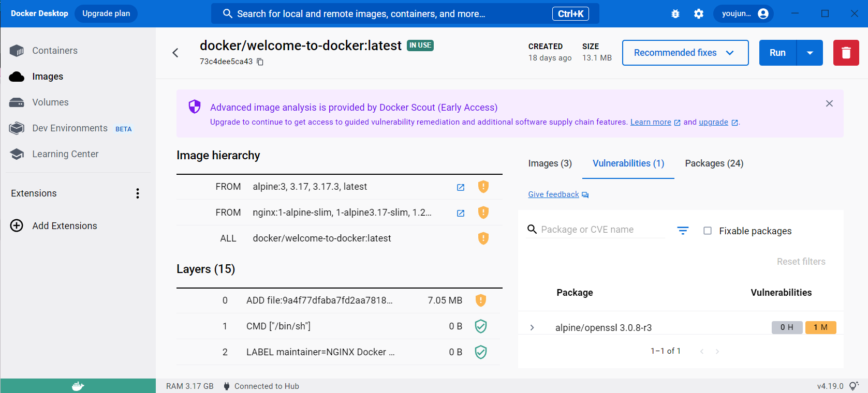Select layer 1 CMD ["/bin/sh"]
868x393 pixels.
pyautogui.click(x=339, y=326)
